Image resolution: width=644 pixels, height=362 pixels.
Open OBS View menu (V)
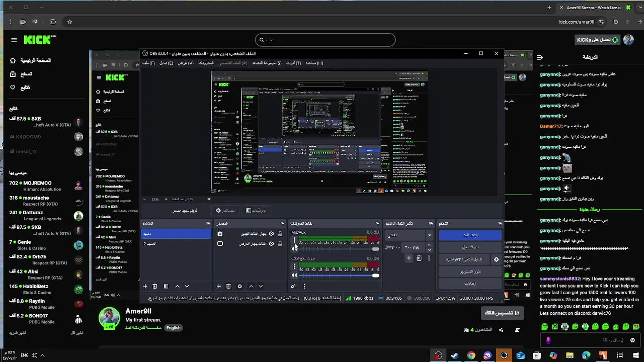[186, 63]
